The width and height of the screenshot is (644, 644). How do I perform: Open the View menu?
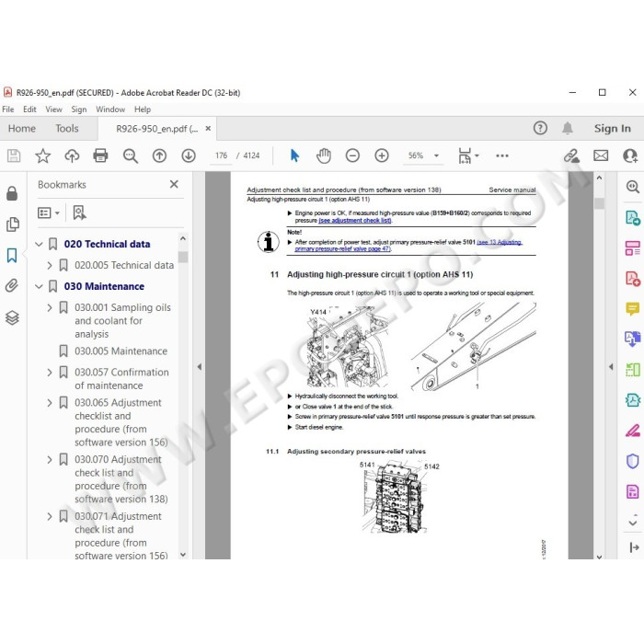[x=53, y=109]
